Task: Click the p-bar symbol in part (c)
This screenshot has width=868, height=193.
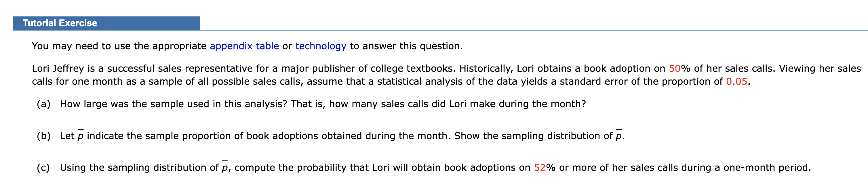Action: (x=225, y=167)
